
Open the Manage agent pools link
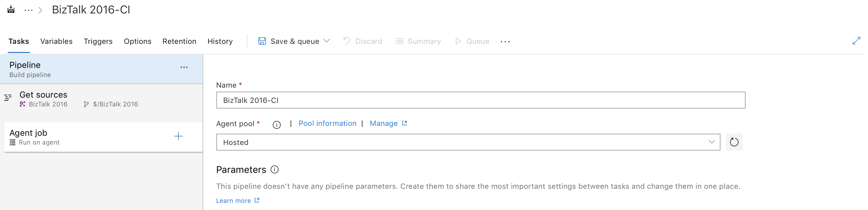384,123
